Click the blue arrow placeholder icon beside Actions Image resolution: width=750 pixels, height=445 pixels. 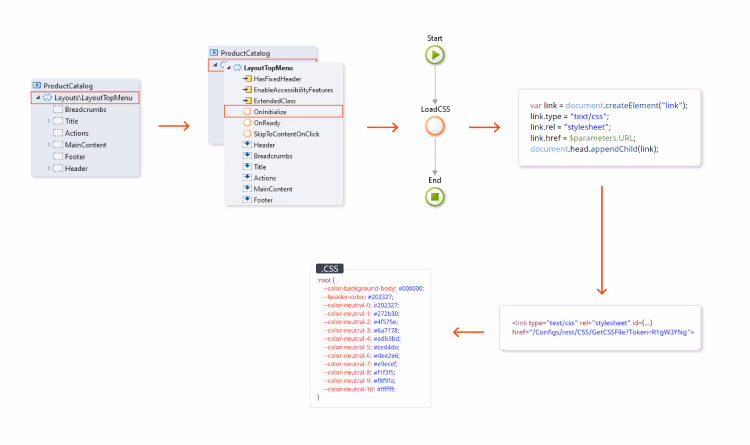pos(247,178)
